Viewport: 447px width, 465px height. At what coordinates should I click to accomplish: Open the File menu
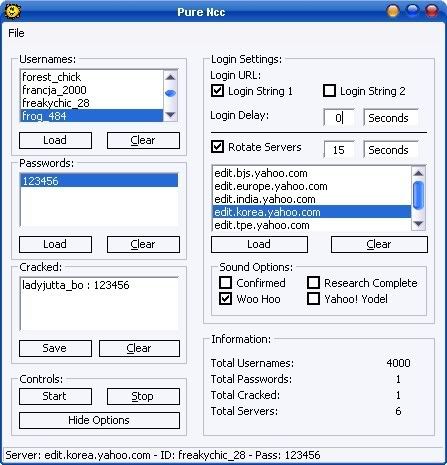tap(16, 33)
